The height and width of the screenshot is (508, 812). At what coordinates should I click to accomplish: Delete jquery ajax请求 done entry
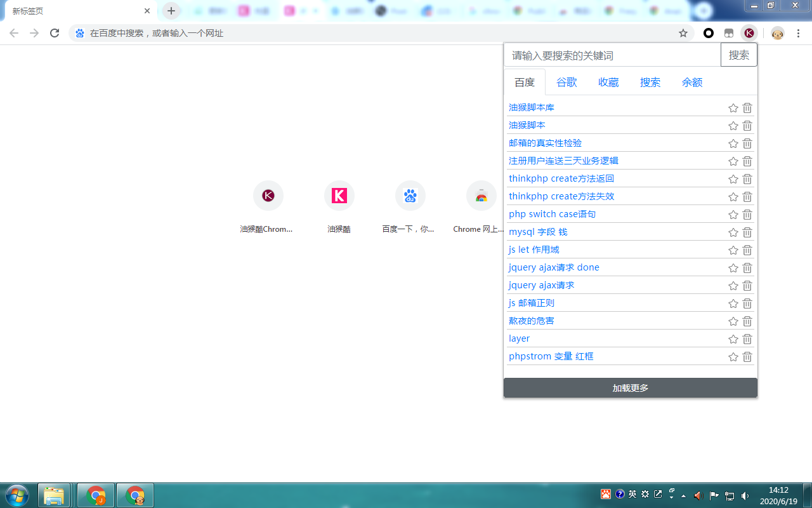pyautogui.click(x=747, y=268)
